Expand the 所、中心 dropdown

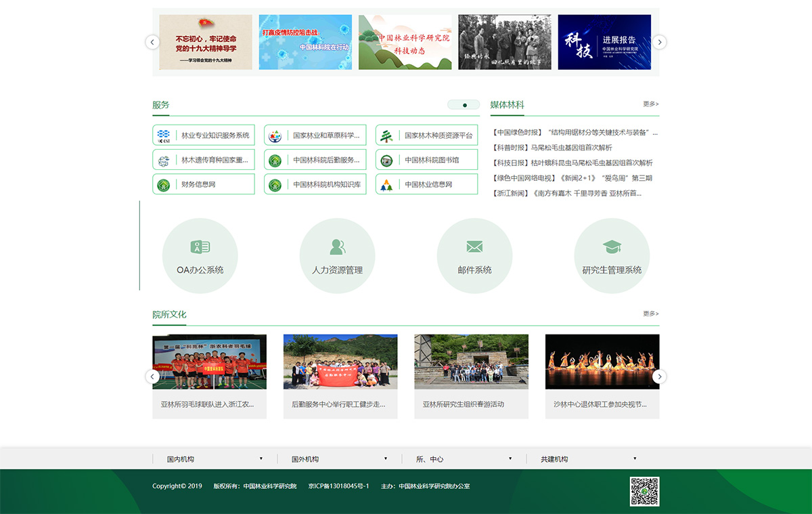[464, 459]
